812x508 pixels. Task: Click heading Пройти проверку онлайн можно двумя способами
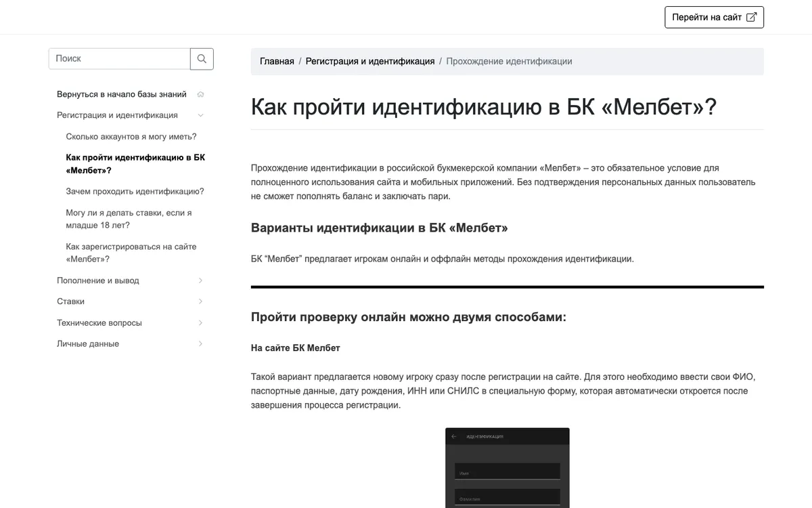tap(409, 317)
